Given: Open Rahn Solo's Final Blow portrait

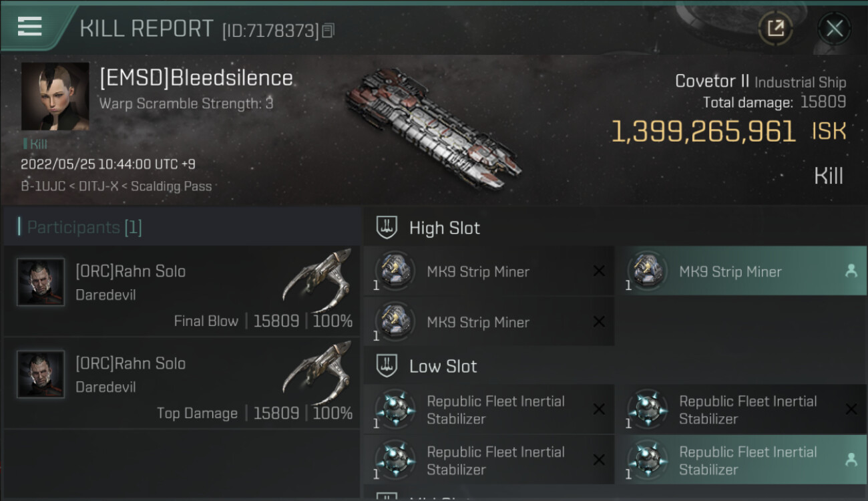Looking at the screenshot, I should [x=41, y=282].
